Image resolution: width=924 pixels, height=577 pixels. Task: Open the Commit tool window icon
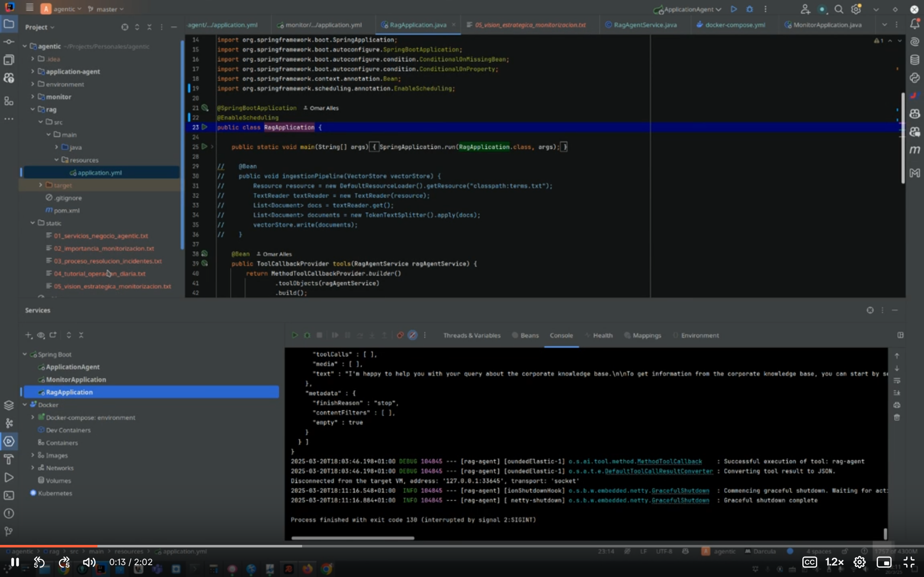pyautogui.click(x=9, y=41)
